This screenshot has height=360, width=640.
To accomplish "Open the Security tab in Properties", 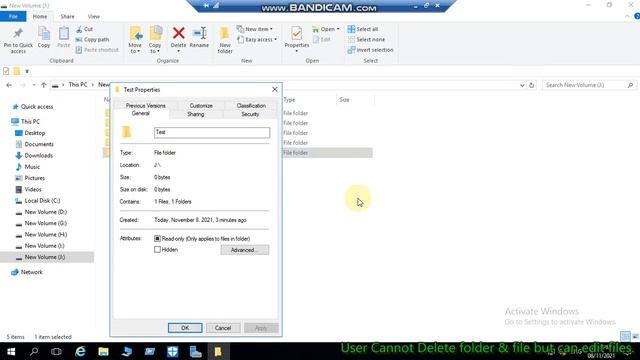I will (250, 114).
